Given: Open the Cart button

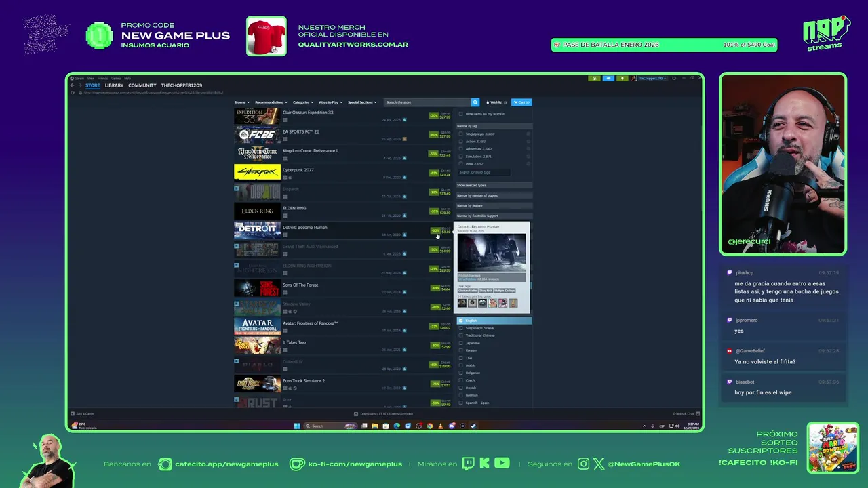Looking at the screenshot, I should pyautogui.click(x=521, y=102).
